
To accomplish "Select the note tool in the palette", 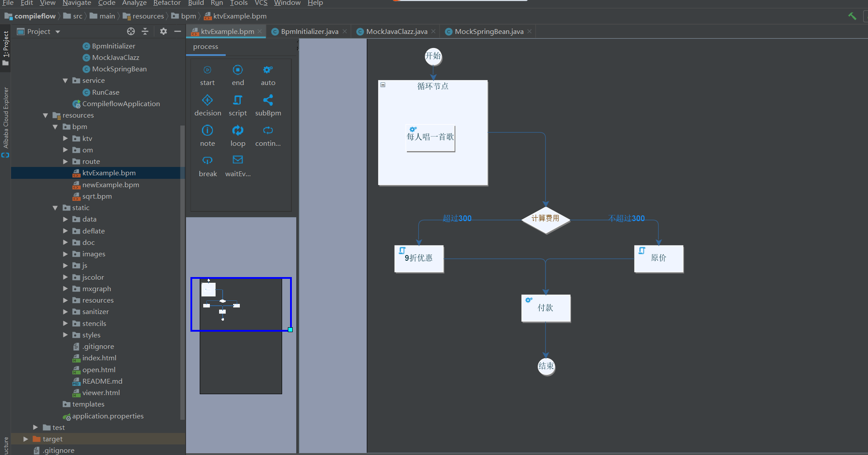I will click(x=207, y=135).
